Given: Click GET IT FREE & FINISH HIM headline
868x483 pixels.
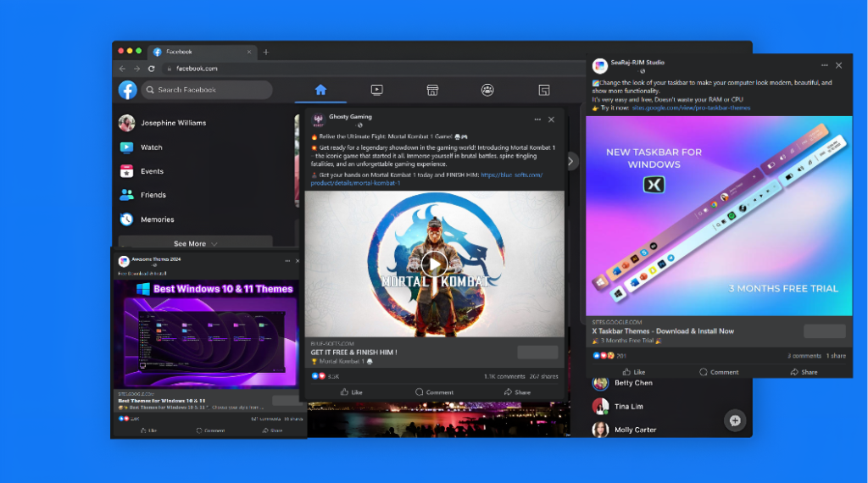Looking at the screenshot, I should [353, 352].
